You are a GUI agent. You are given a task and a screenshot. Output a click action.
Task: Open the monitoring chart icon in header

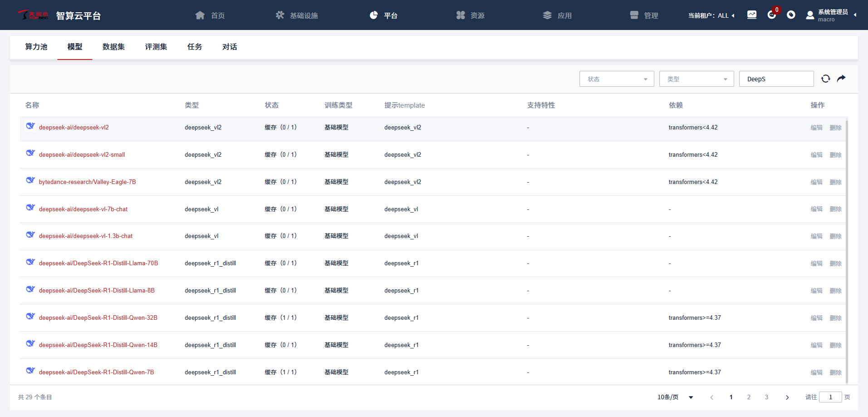(752, 15)
